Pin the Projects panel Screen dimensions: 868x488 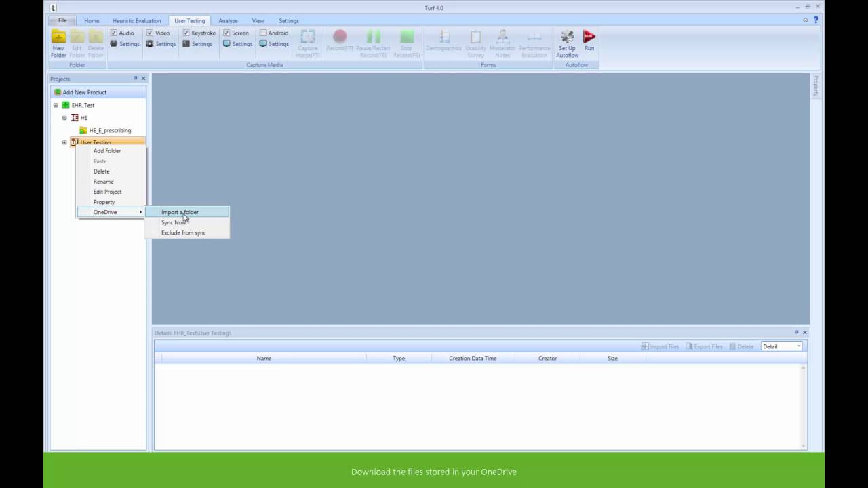click(x=135, y=79)
